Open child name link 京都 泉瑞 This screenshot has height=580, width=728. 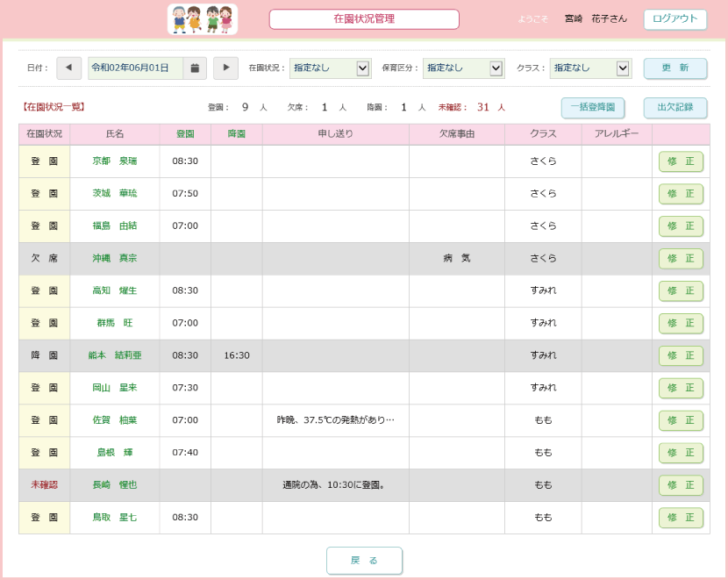115,161
